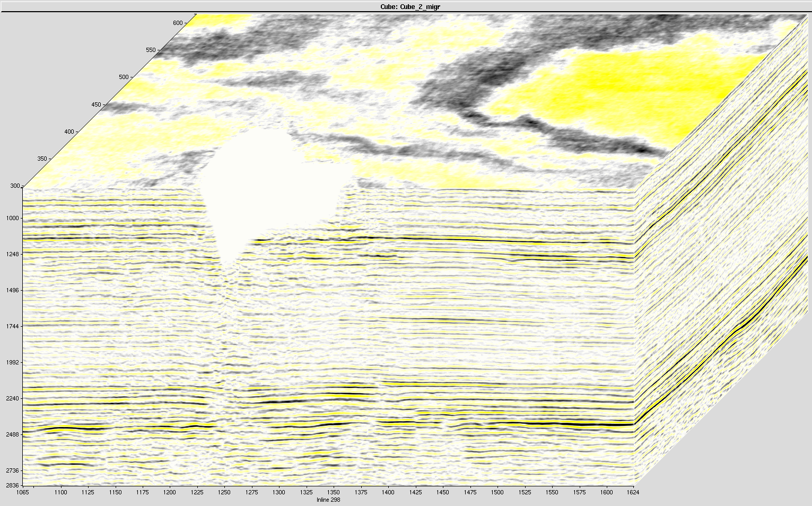
Task: Pick trace number 1200 on bottom axis
Action: pos(170,492)
